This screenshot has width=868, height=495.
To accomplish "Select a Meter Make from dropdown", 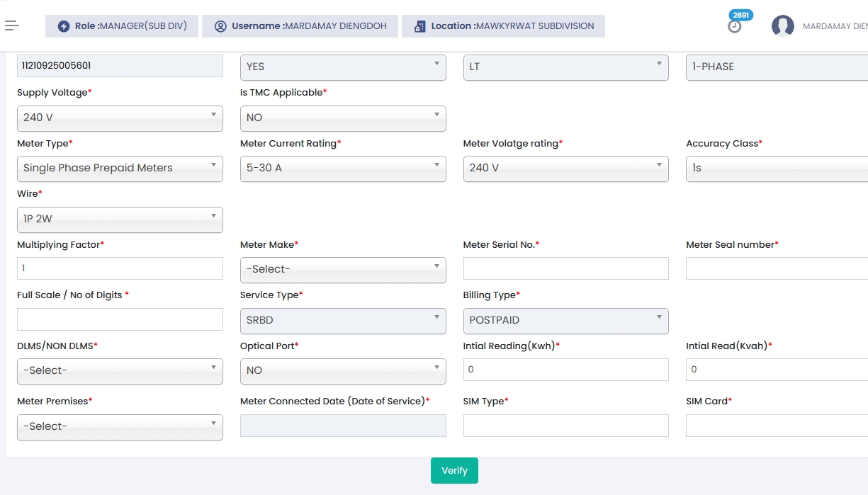I will pyautogui.click(x=343, y=269).
